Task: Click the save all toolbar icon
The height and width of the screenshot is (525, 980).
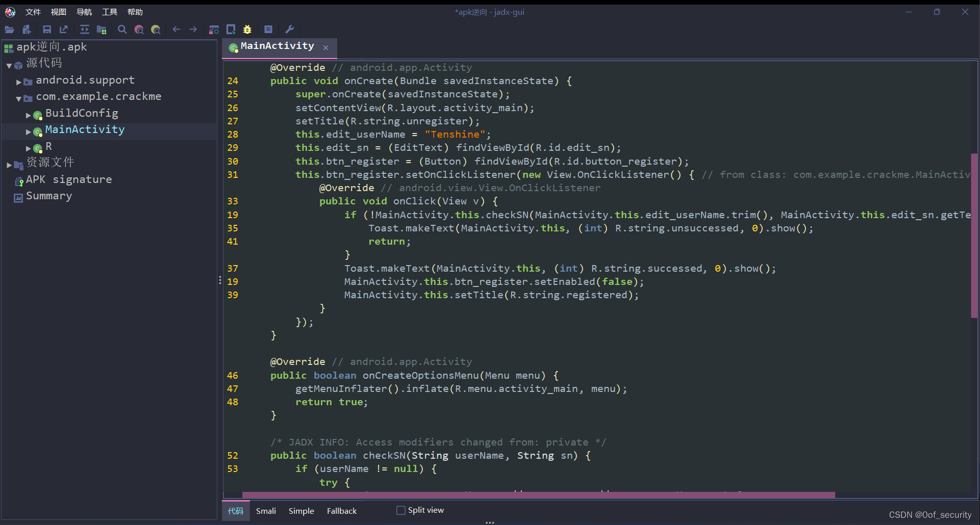Action: [46, 29]
